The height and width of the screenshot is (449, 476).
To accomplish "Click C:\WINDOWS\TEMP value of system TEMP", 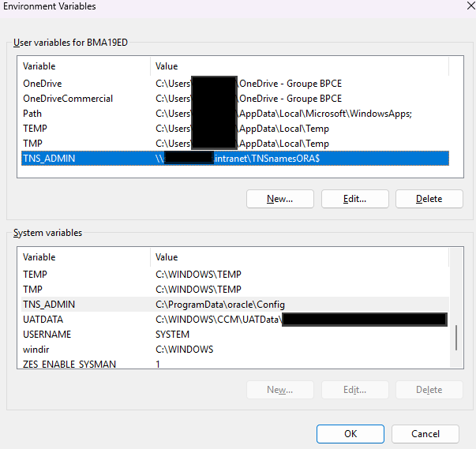I will pyautogui.click(x=198, y=275).
